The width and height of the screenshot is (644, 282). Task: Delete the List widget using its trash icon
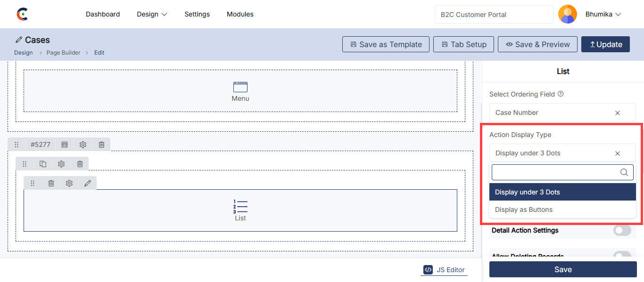pos(51,183)
